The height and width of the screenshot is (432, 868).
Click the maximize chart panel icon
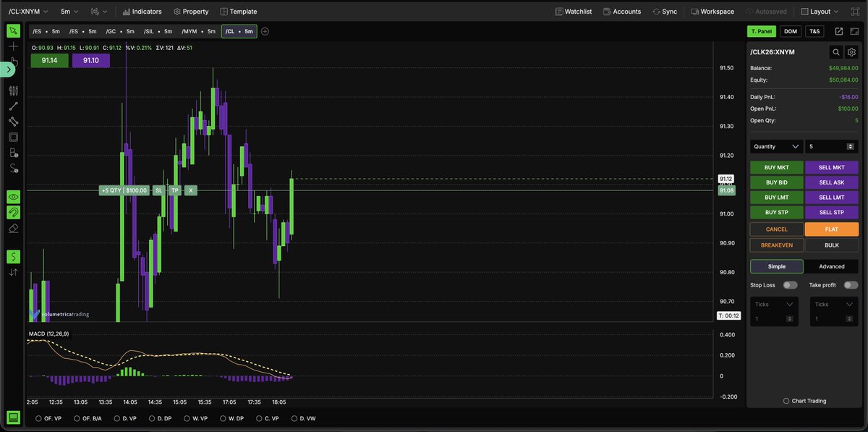[854, 31]
